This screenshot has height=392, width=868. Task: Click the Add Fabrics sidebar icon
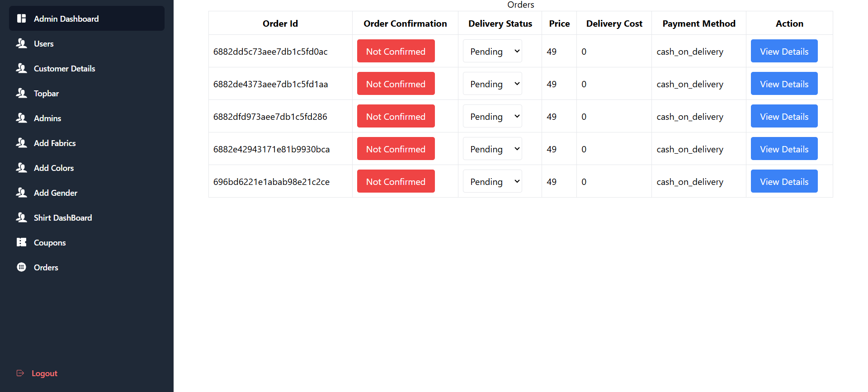click(21, 143)
